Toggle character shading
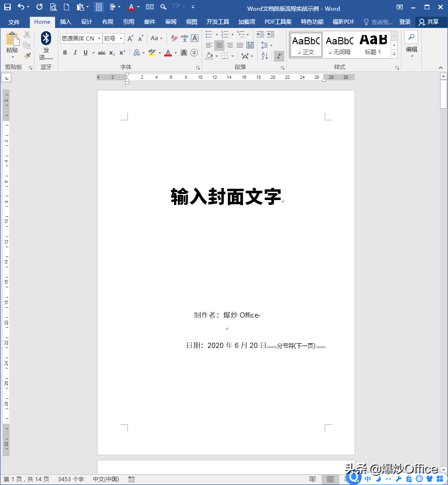The image size is (448, 485). coord(184,53)
